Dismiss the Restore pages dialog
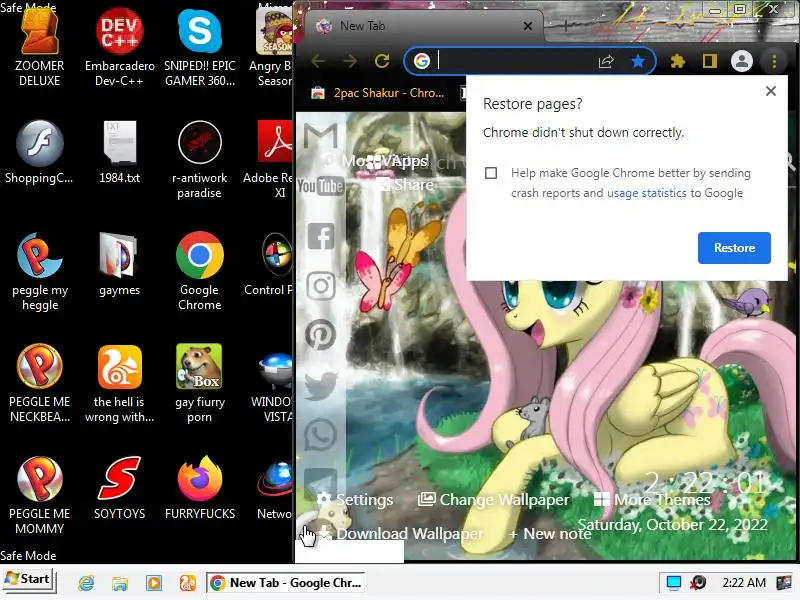This screenshot has width=800, height=600. click(771, 91)
